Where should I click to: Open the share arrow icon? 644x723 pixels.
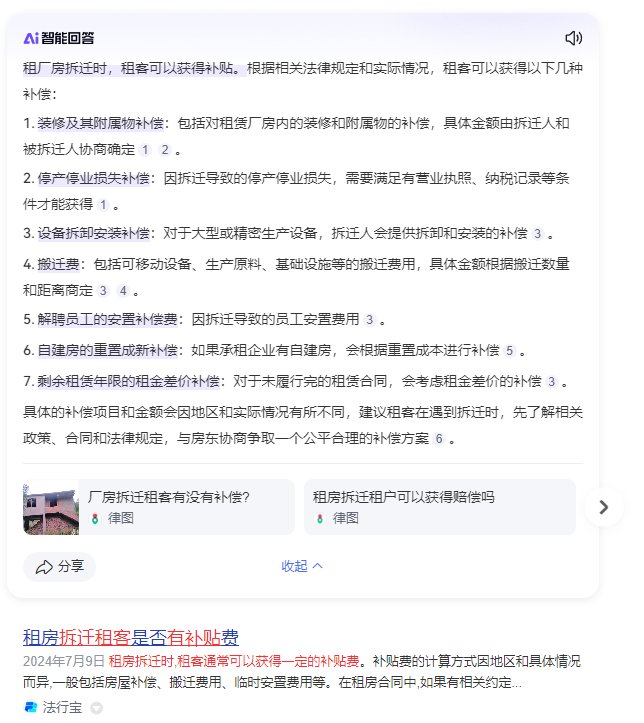(x=44, y=567)
